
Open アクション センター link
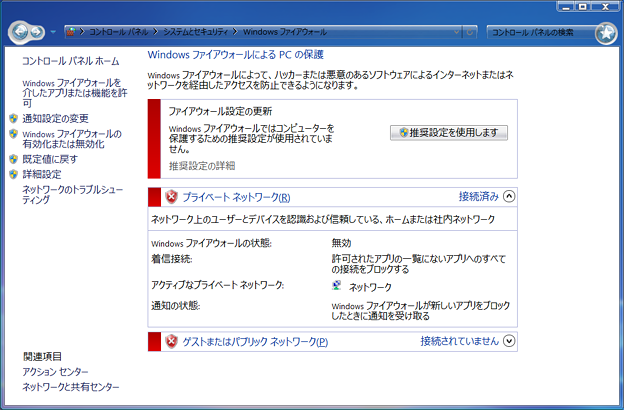55,371
